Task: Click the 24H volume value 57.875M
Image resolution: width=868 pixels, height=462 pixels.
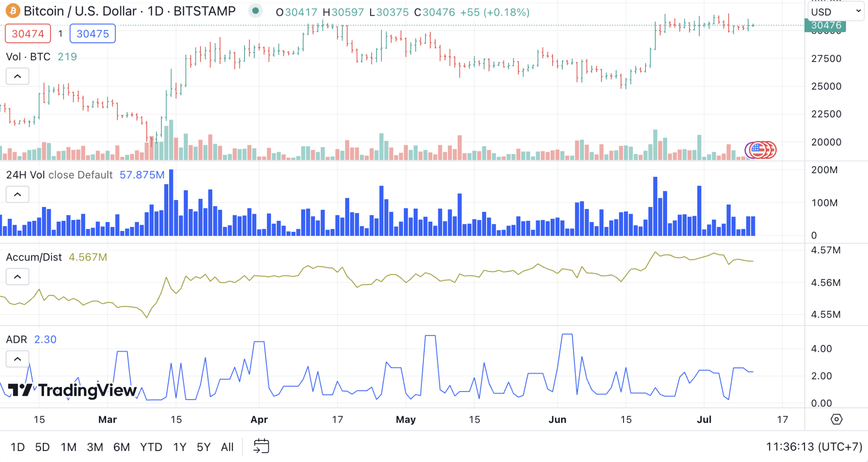Action: (x=142, y=175)
